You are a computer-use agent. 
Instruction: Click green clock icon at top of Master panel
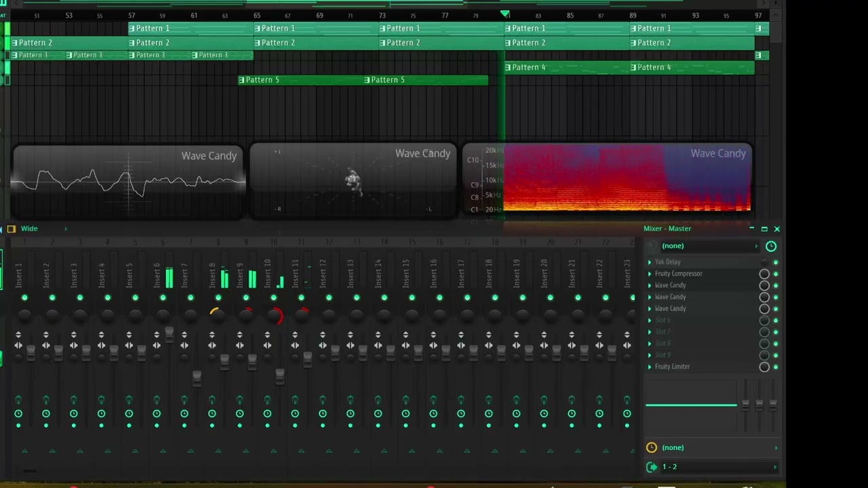coord(771,246)
